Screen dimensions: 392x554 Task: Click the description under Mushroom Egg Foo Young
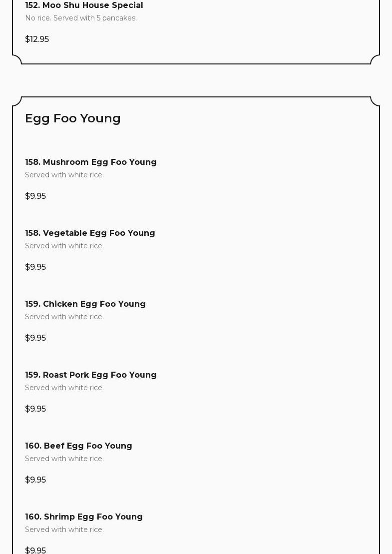64,175
